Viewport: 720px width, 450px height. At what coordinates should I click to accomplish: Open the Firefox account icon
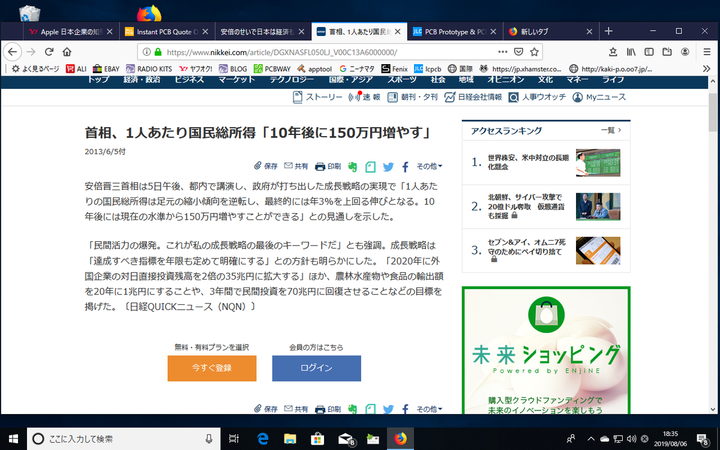pyautogui.click(x=685, y=52)
